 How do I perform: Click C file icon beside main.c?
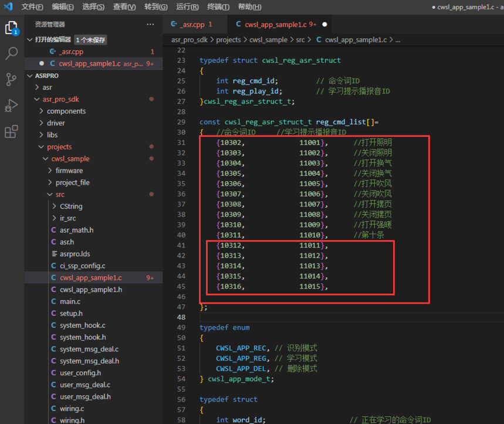click(53, 301)
